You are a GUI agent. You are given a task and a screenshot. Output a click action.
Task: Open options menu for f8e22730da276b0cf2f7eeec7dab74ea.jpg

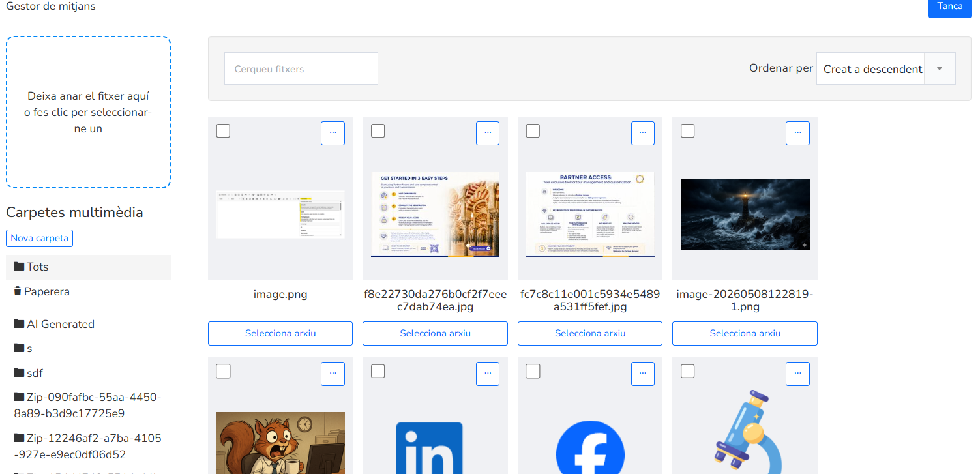click(x=488, y=133)
